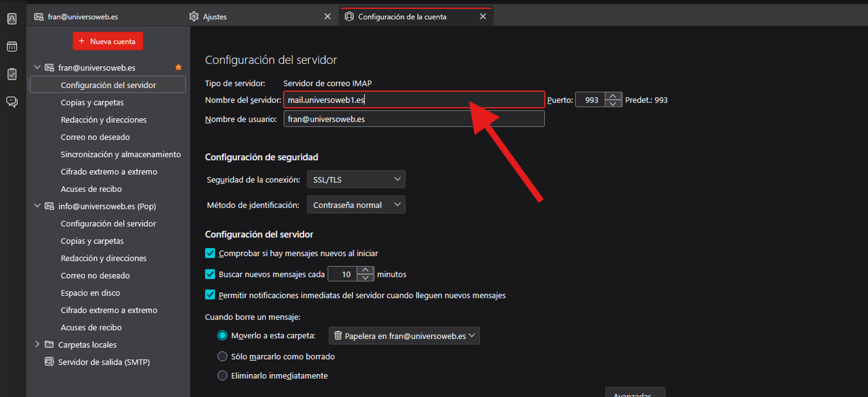Switch to the Ajustes tab

[215, 17]
